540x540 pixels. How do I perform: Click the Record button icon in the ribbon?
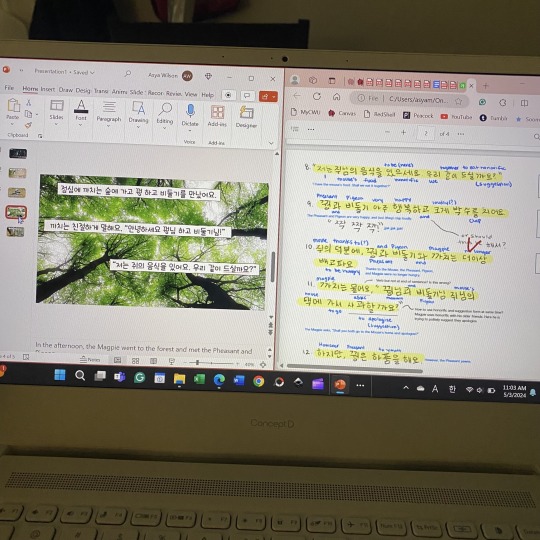[228, 95]
